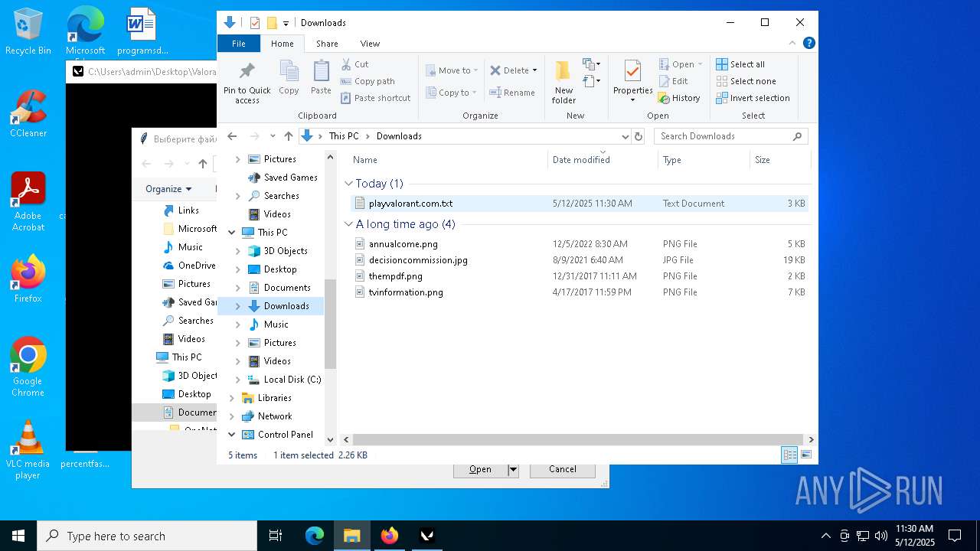Collapse This PC tree node
980x551 pixels.
[x=232, y=233]
